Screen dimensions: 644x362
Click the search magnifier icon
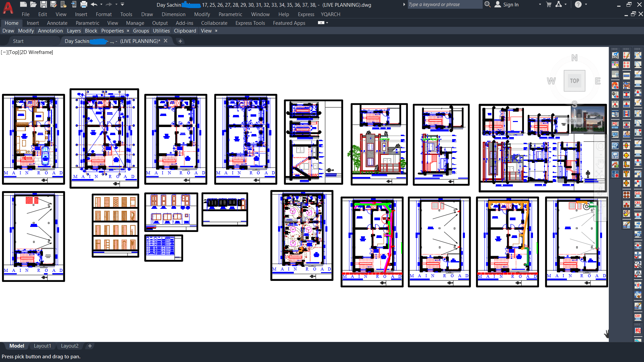coord(488,4)
